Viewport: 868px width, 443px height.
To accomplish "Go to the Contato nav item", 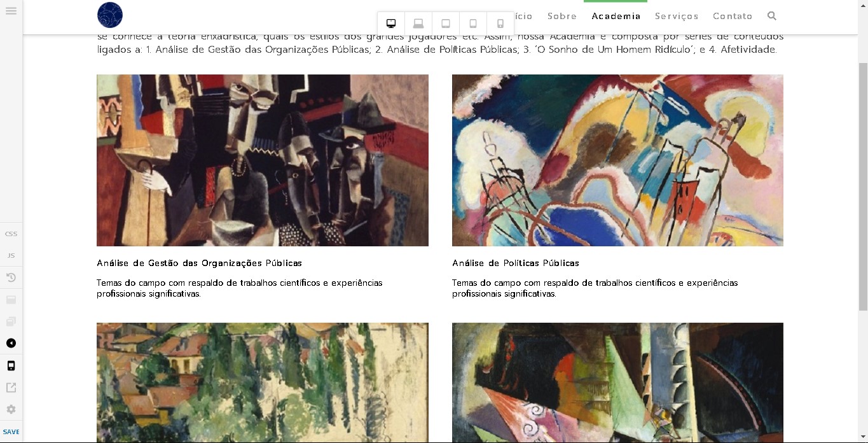I will [733, 16].
